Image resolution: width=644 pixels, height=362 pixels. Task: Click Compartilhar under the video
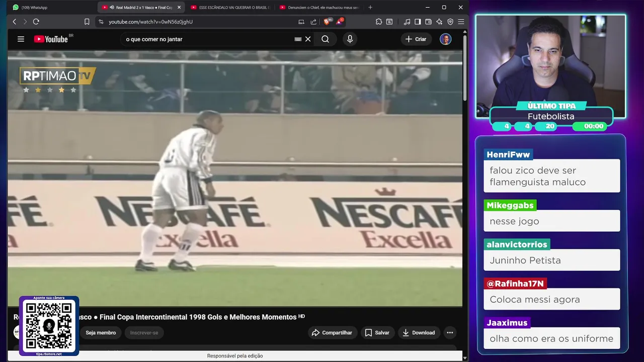tap(333, 333)
